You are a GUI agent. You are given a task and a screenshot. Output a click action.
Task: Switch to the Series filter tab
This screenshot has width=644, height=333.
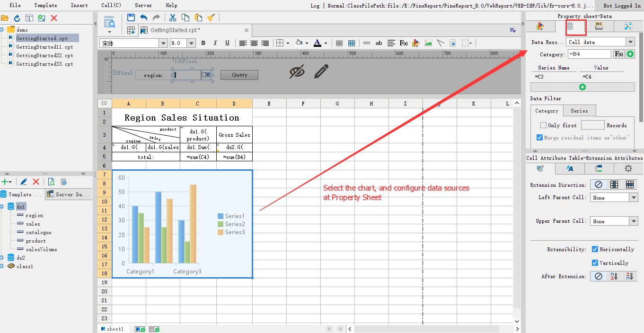(579, 111)
